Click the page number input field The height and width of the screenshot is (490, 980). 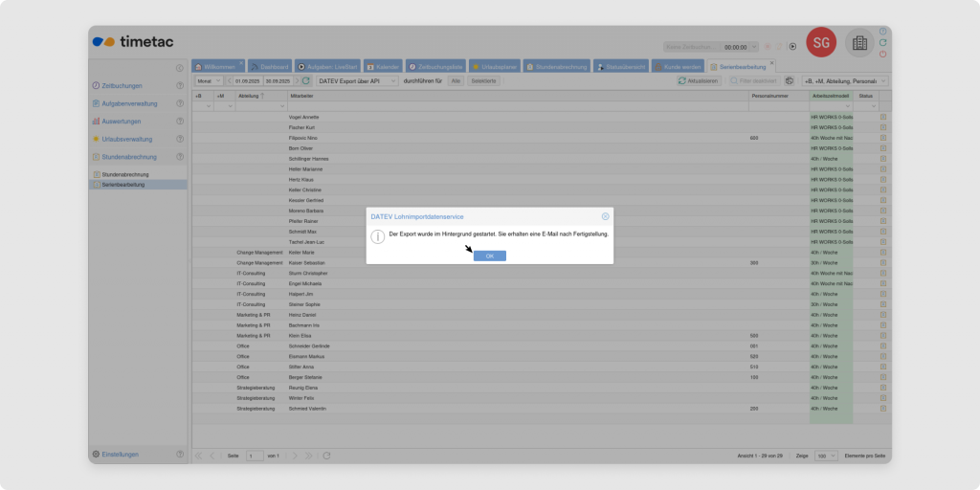coord(254,456)
